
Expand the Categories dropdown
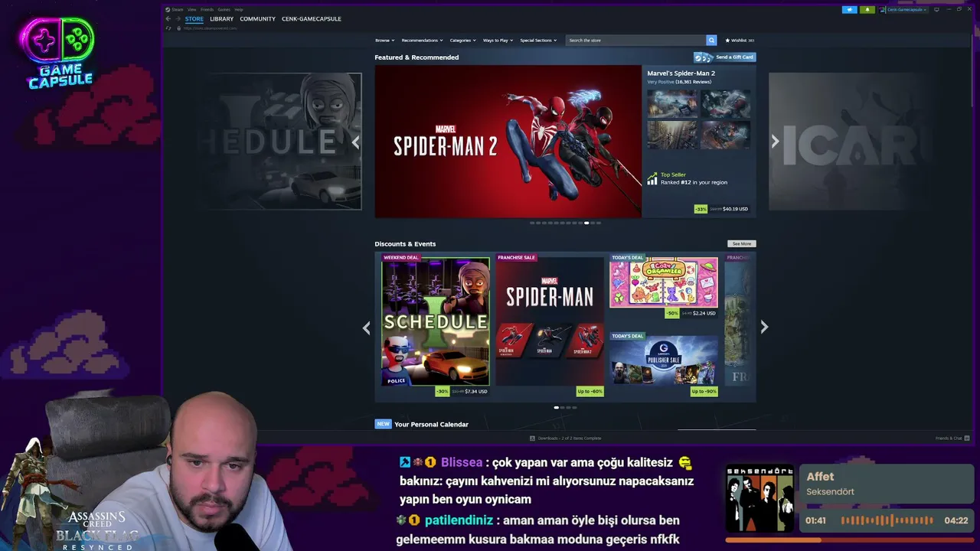462,41
